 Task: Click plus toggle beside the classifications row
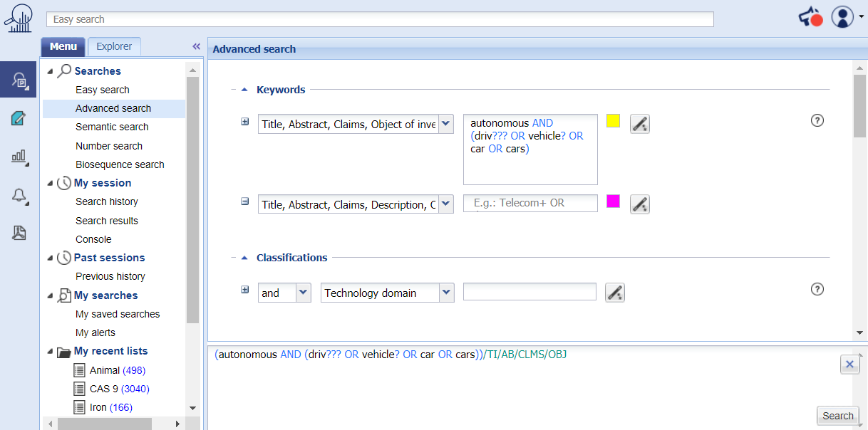click(x=245, y=290)
